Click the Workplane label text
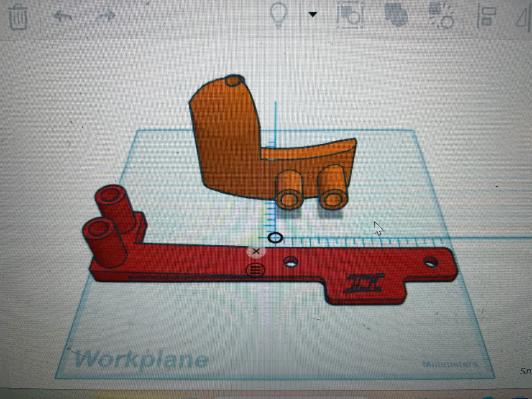 (x=141, y=359)
